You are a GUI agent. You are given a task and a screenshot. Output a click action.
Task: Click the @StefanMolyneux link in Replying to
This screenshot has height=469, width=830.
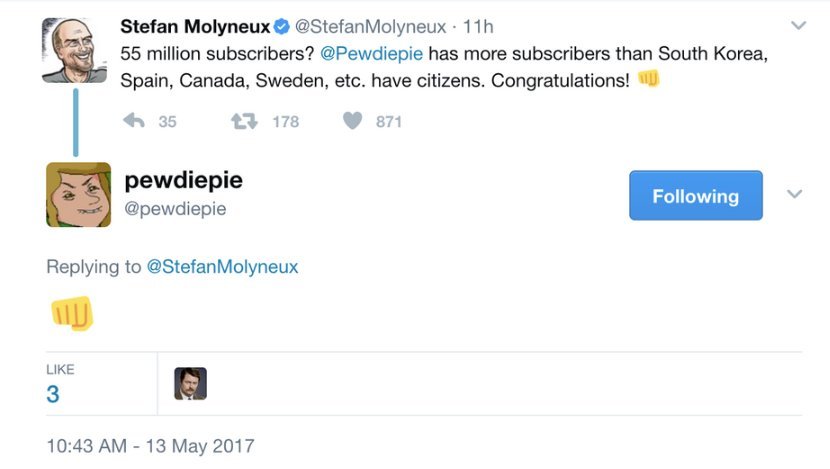pos(222,267)
